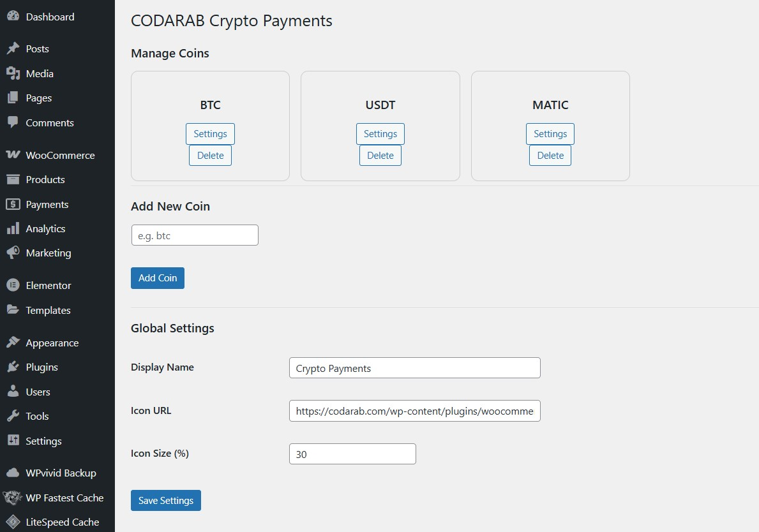
Task: Open the Media menu label
Action: (40, 73)
